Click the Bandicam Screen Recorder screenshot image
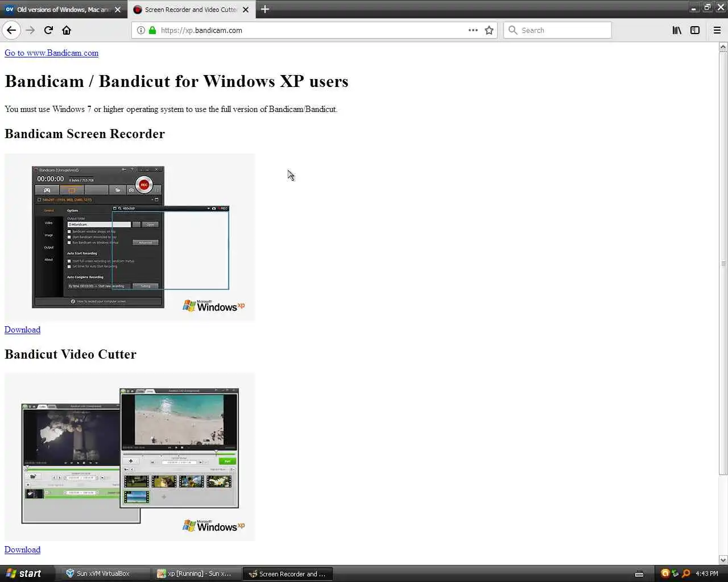The width and height of the screenshot is (728, 582). [x=130, y=237]
